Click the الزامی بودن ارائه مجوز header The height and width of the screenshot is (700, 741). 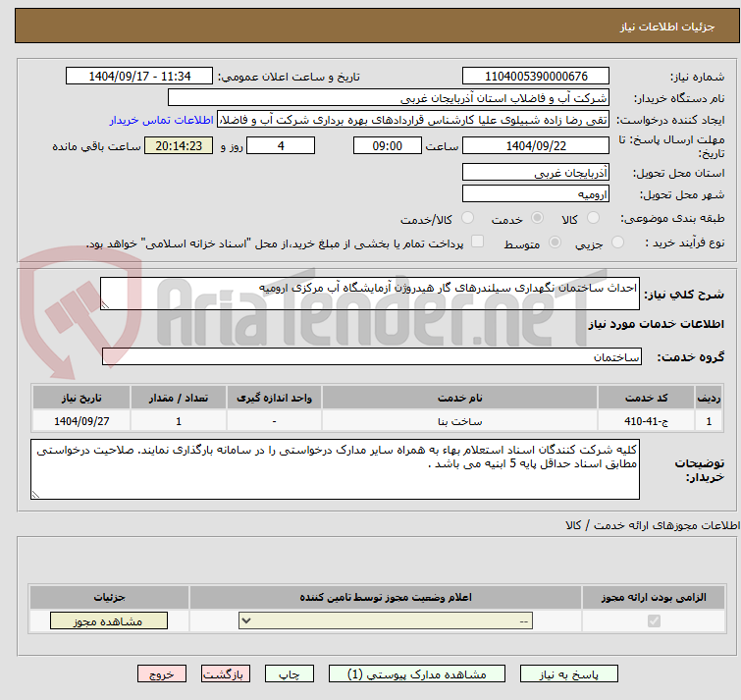[x=654, y=598]
